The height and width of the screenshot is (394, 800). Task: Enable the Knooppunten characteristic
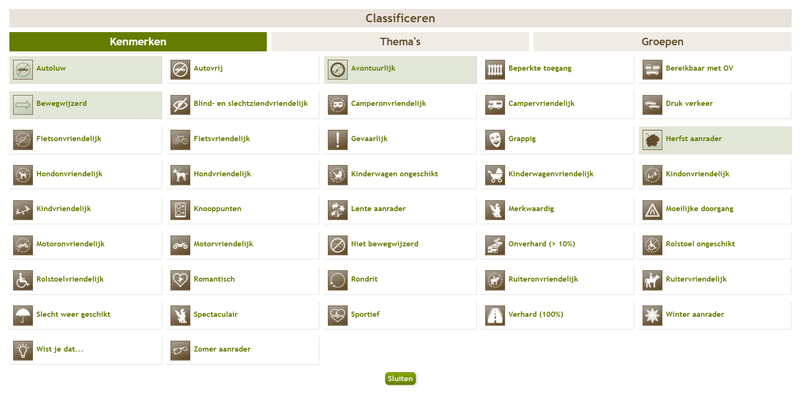[243, 210]
